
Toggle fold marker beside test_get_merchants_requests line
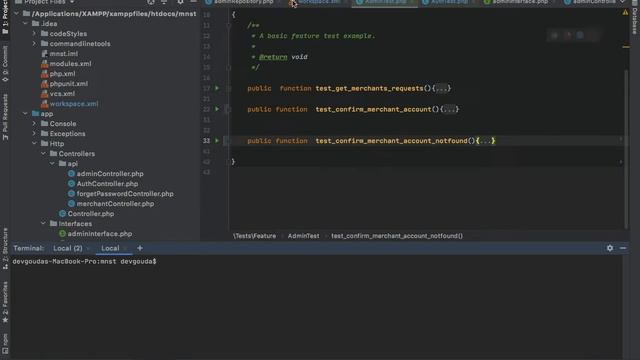point(228,88)
